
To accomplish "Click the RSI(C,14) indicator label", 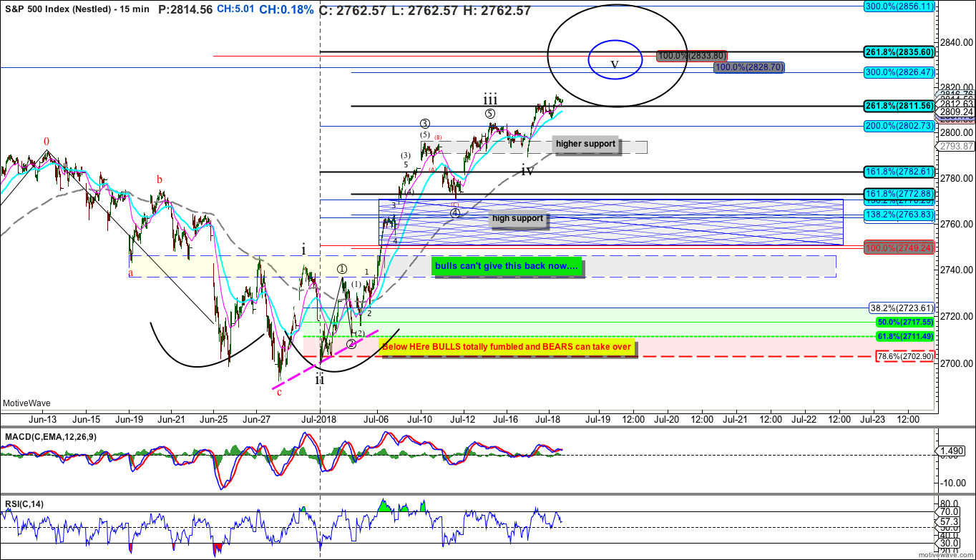I will tap(24, 504).
